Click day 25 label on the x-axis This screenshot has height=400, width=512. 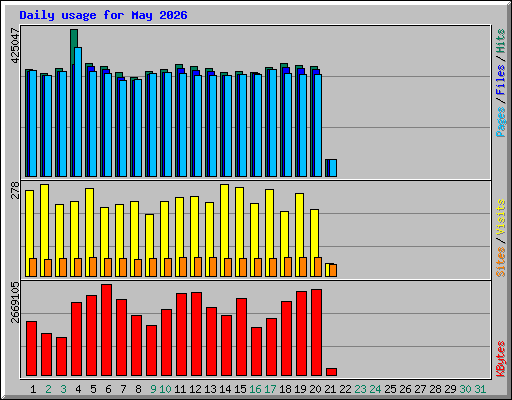(390, 389)
